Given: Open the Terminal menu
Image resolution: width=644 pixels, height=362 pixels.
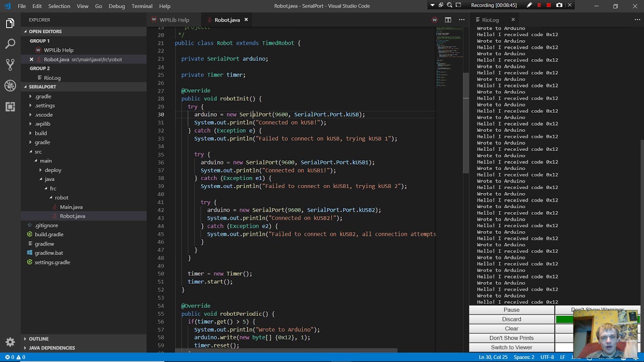Looking at the screenshot, I should pyautogui.click(x=142, y=6).
